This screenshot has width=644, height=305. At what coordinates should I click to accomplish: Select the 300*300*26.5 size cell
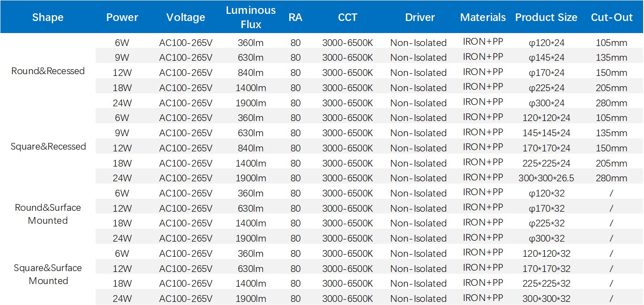pos(546,178)
